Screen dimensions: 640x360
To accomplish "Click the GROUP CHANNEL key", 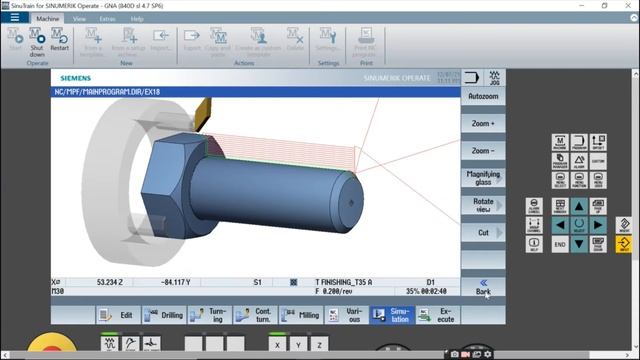I will tap(534, 225).
